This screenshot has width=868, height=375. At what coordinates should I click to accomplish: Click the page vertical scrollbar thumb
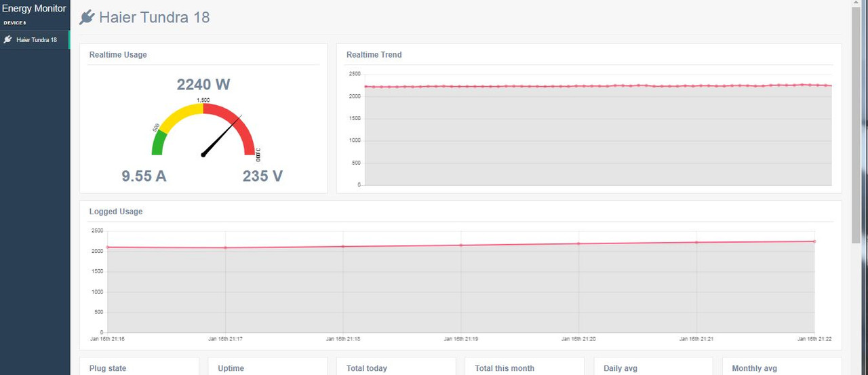(856, 125)
